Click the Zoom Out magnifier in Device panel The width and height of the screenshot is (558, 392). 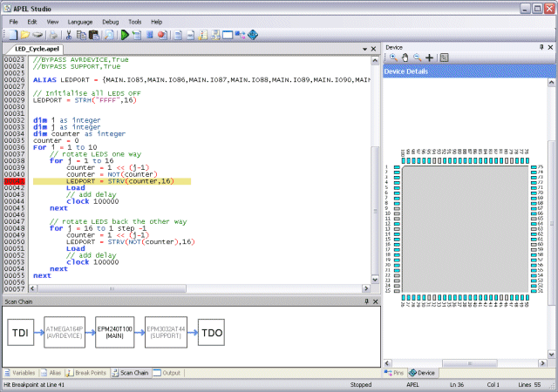(x=417, y=57)
